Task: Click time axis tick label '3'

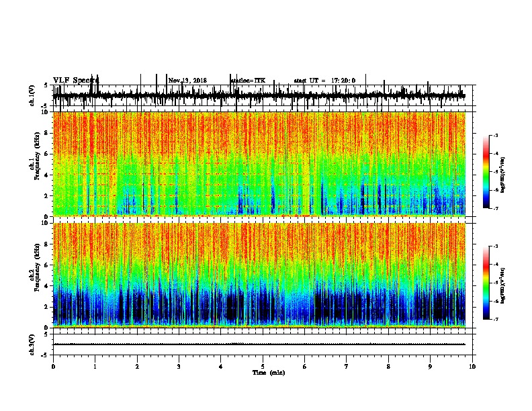Action: pyautogui.click(x=179, y=367)
